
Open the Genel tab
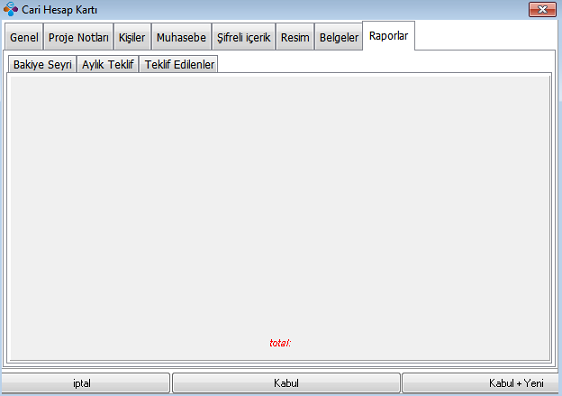(24, 37)
